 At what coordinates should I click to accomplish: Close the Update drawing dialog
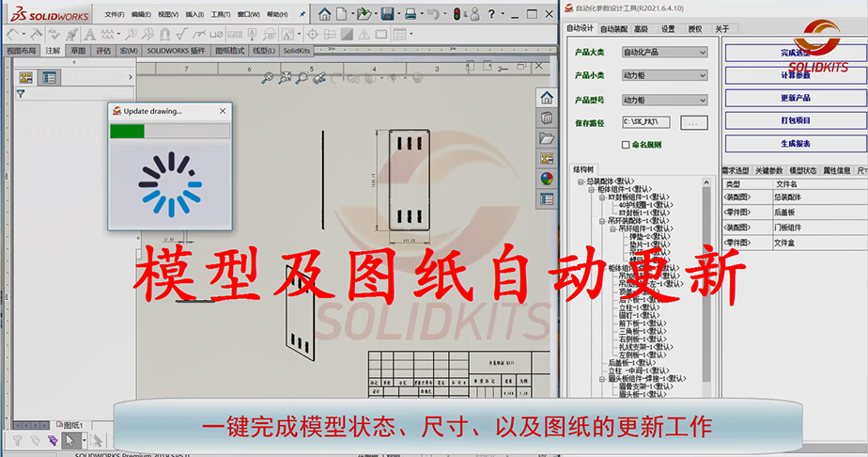[x=223, y=111]
